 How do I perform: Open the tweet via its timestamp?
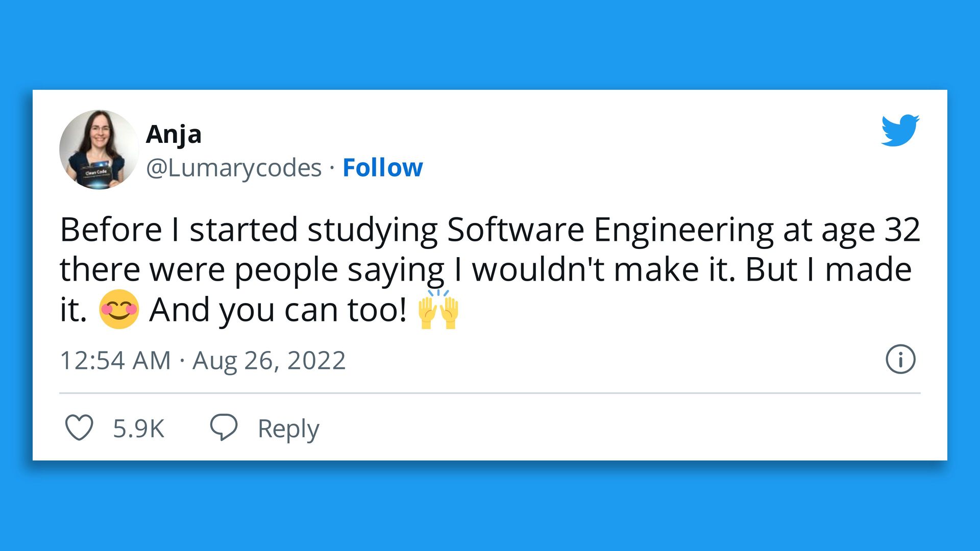116,360
